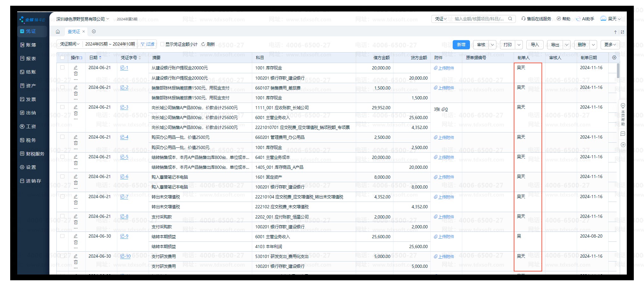This screenshot has height=286, width=644.
Task: Click the edit pencil icon for voucher 记-1
Action: tap(76, 68)
